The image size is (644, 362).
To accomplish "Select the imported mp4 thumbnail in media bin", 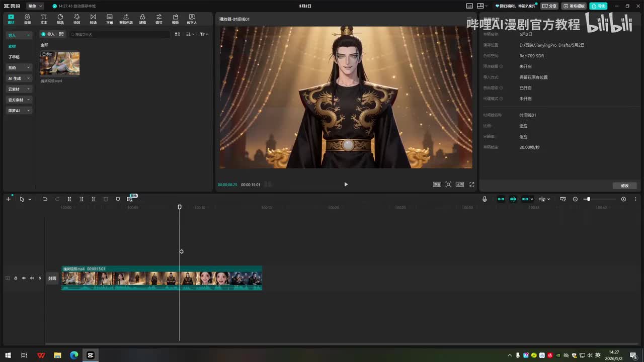I will 60,64.
